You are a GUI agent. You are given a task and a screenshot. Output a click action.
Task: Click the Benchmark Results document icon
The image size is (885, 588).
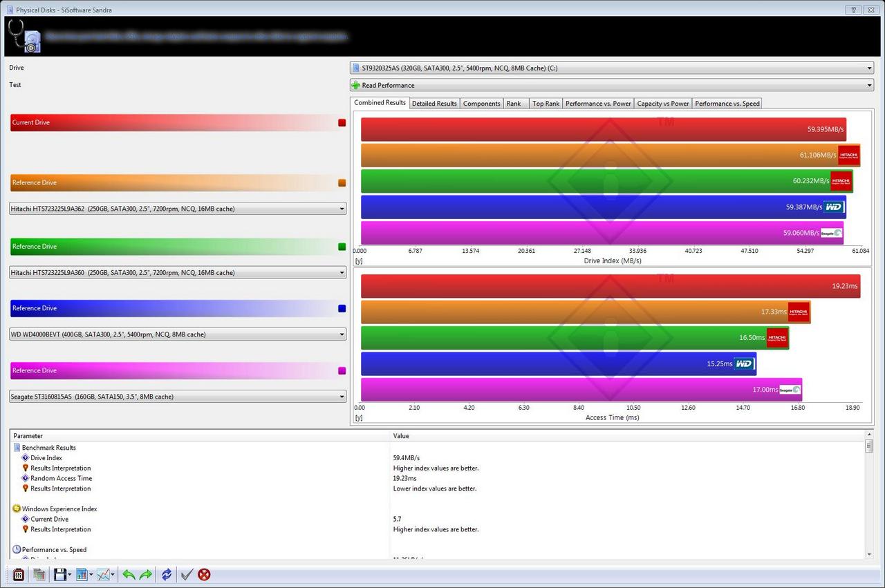[x=17, y=448]
